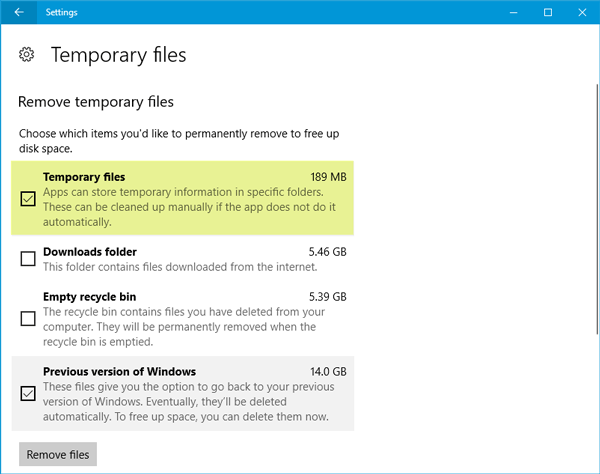The image size is (600, 474).
Task: Select the "Empty recycle bin" label
Action: point(90,297)
